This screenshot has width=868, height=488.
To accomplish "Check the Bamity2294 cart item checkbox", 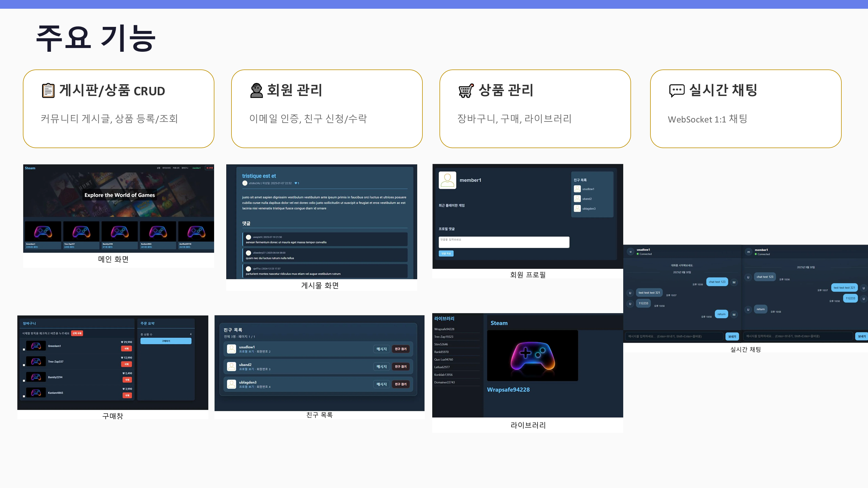I will coord(24,380).
